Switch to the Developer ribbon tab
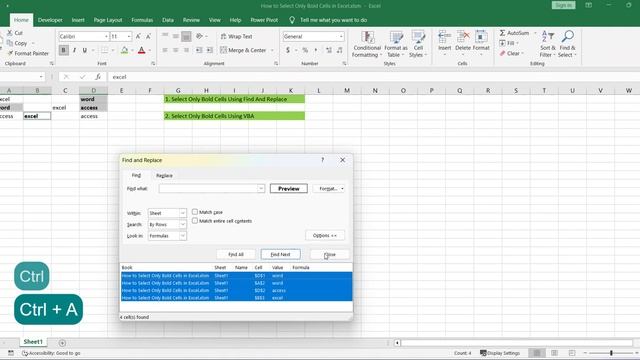This screenshot has height=360, width=640. click(50, 20)
